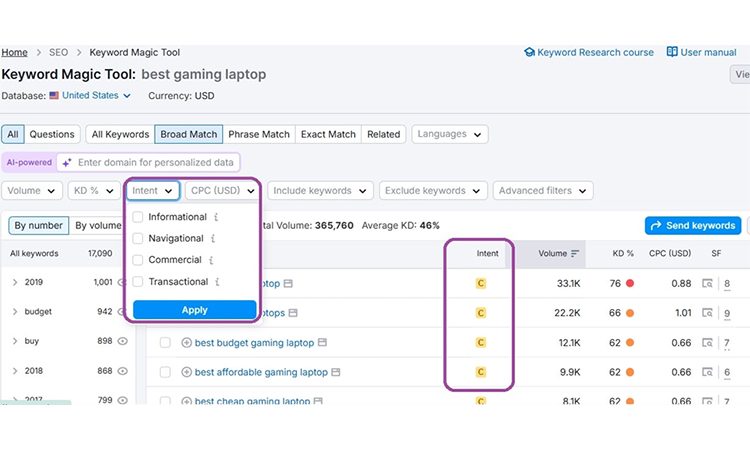
Task: Expand the buy keyword group
Action: coord(15,341)
